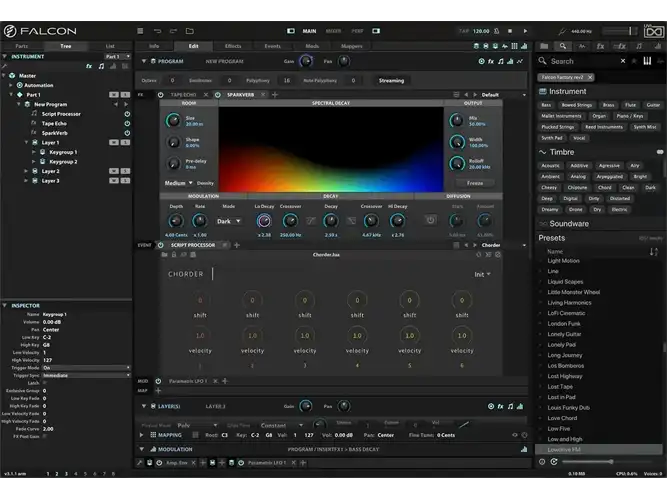Collapse the Master tree node
This screenshot has height=500, width=667.
4,76
